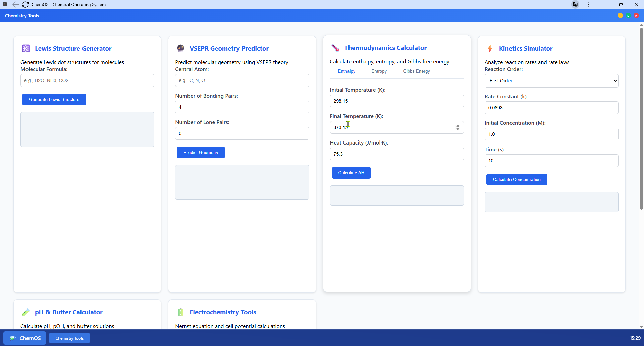Click the Kinetics Simulator heading
This screenshot has height=346, width=644.
coord(526,48)
